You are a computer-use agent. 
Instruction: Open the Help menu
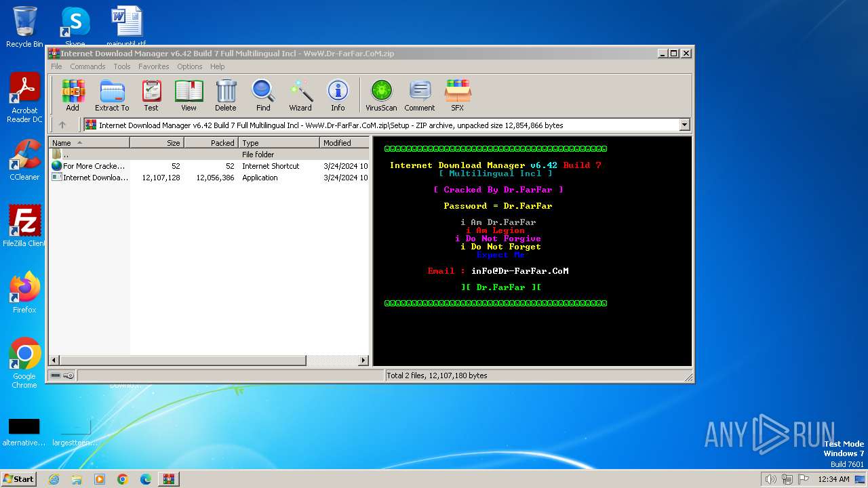[217, 66]
